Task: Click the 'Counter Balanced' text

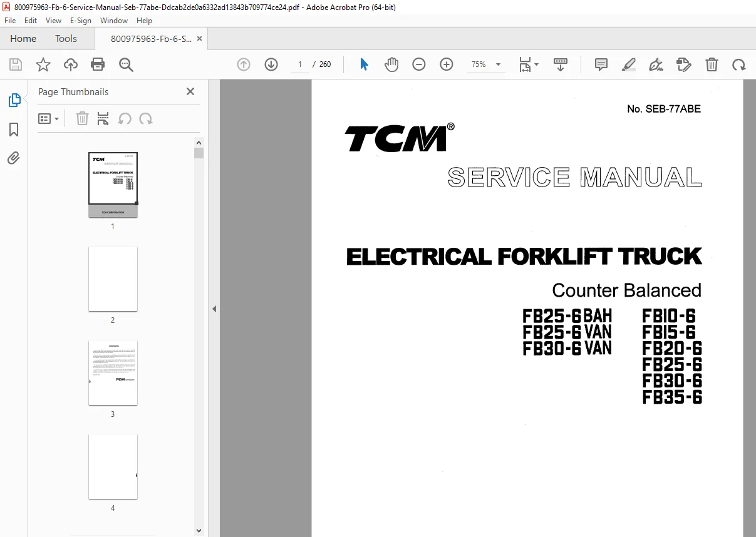Action: point(626,290)
